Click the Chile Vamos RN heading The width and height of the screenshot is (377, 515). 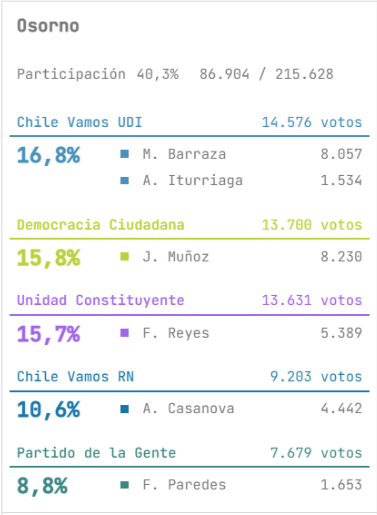click(x=75, y=377)
